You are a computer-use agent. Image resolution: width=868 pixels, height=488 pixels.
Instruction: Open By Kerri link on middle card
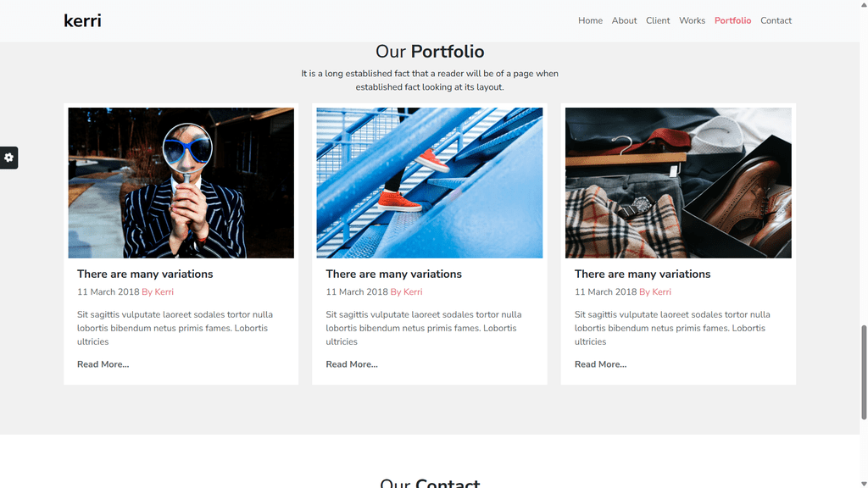406,291
